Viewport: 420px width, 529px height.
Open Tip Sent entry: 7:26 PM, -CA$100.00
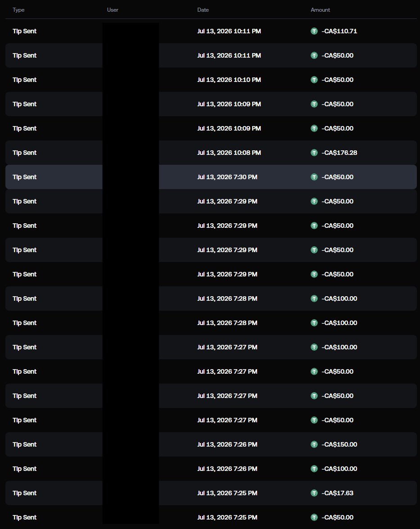(x=211, y=469)
